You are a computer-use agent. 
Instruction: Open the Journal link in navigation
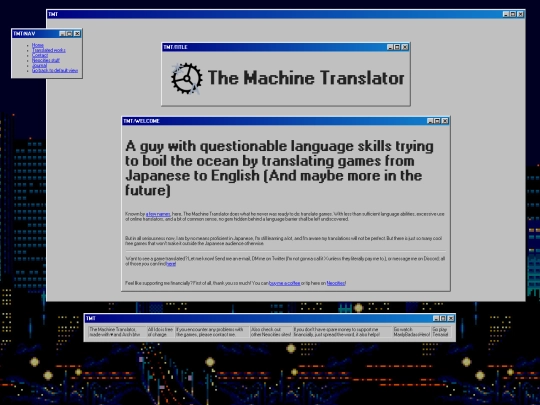click(x=39, y=65)
